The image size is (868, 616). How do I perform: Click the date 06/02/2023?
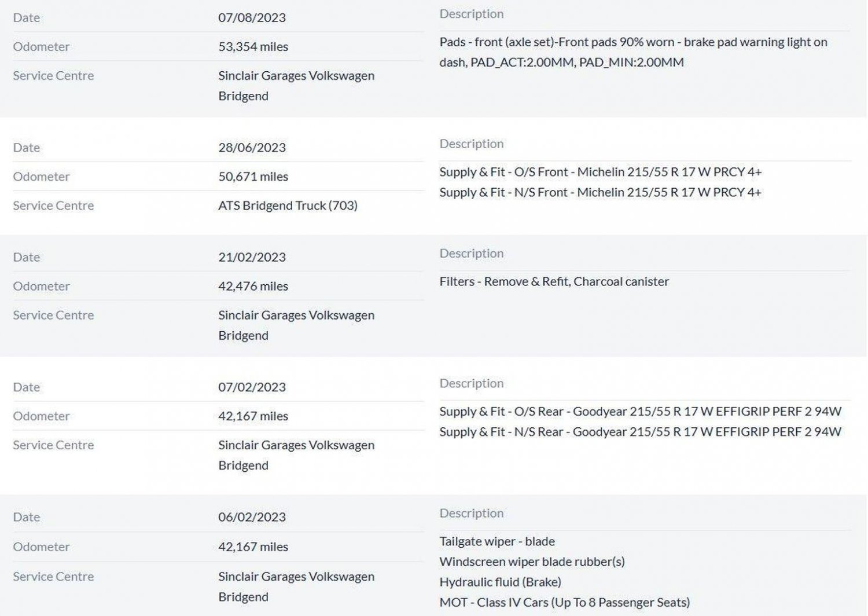click(x=252, y=516)
